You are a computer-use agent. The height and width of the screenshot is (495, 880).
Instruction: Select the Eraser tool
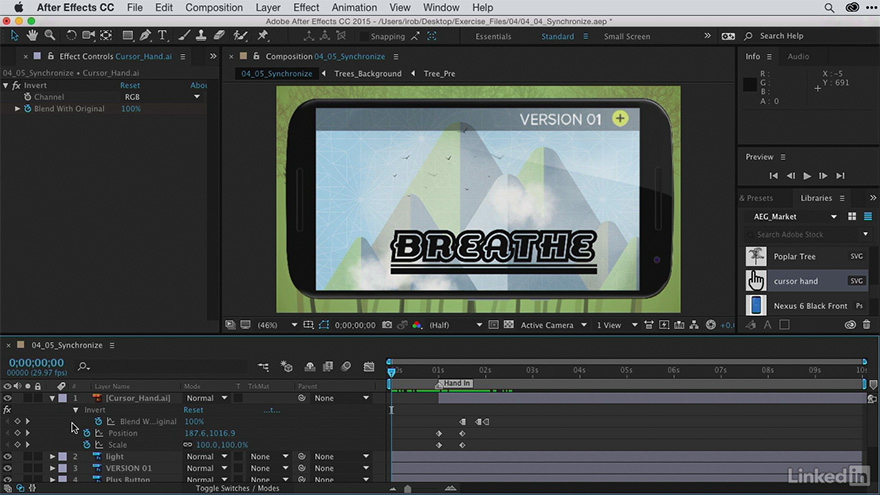point(219,35)
